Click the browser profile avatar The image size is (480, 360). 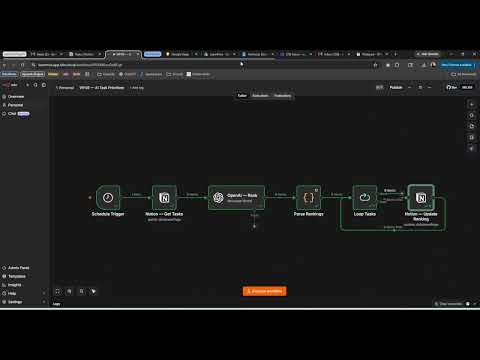[433, 65]
